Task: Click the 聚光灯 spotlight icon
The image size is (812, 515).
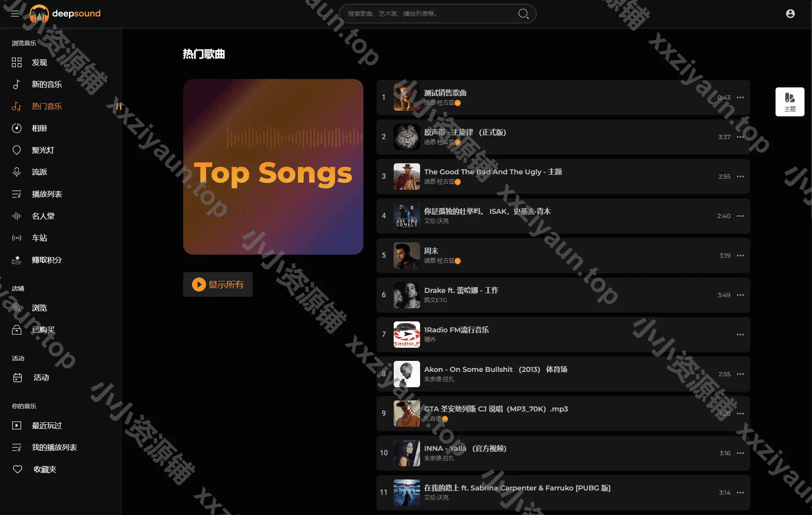Action: [x=17, y=150]
